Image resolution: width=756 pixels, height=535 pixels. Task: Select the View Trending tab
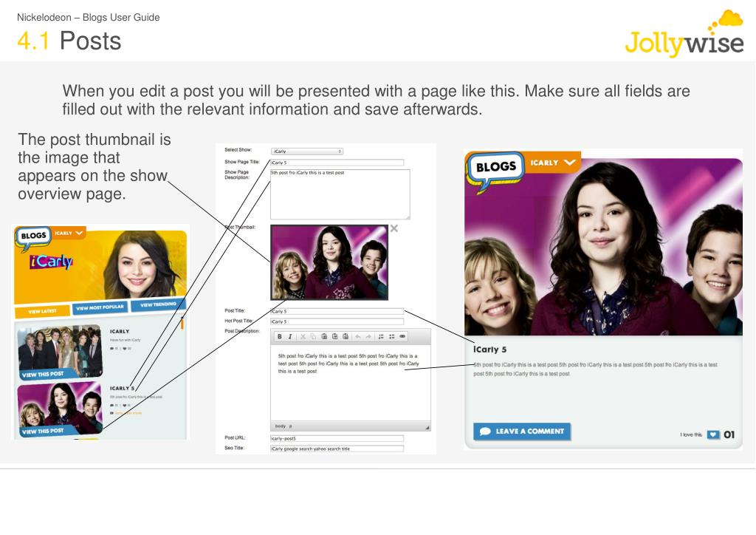158,304
